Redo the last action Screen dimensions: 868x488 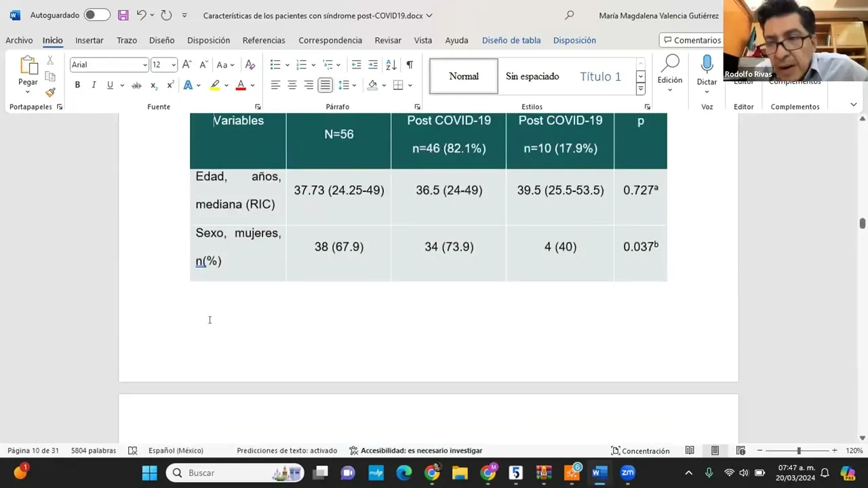[166, 15]
